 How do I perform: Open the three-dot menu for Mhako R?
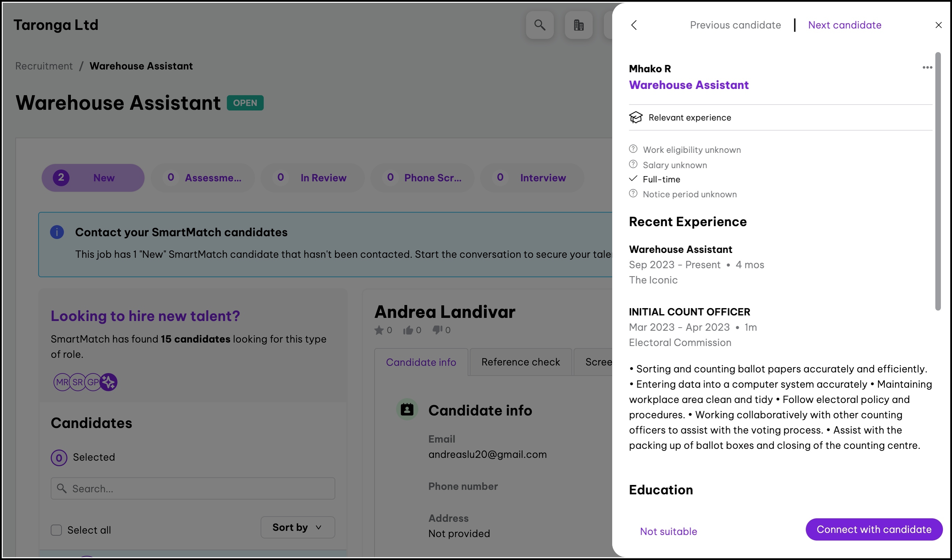pyautogui.click(x=927, y=68)
